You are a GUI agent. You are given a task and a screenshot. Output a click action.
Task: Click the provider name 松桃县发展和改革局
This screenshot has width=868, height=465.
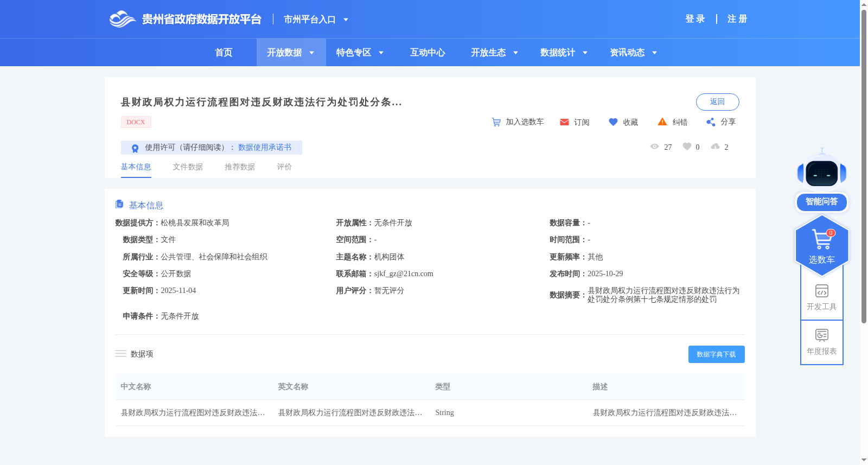tap(195, 223)
